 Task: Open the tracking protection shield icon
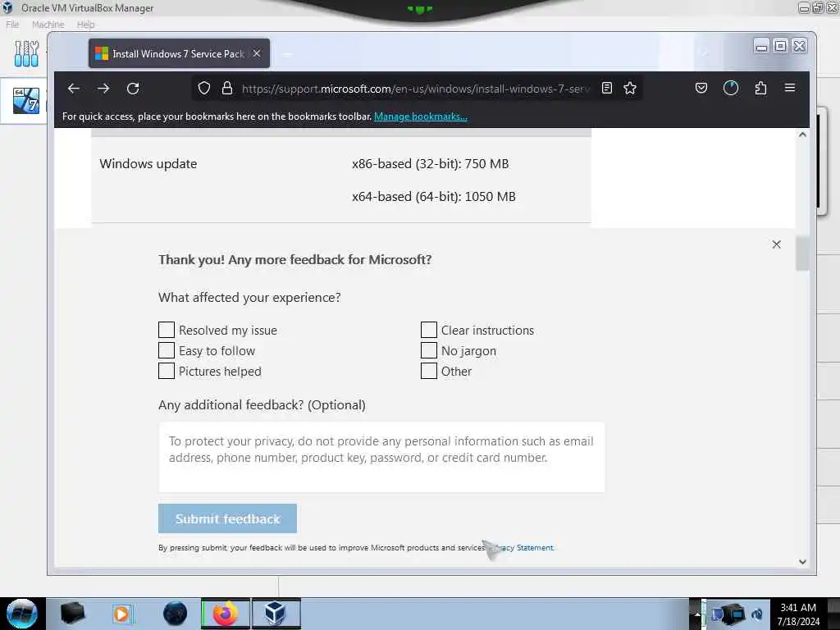204,89
